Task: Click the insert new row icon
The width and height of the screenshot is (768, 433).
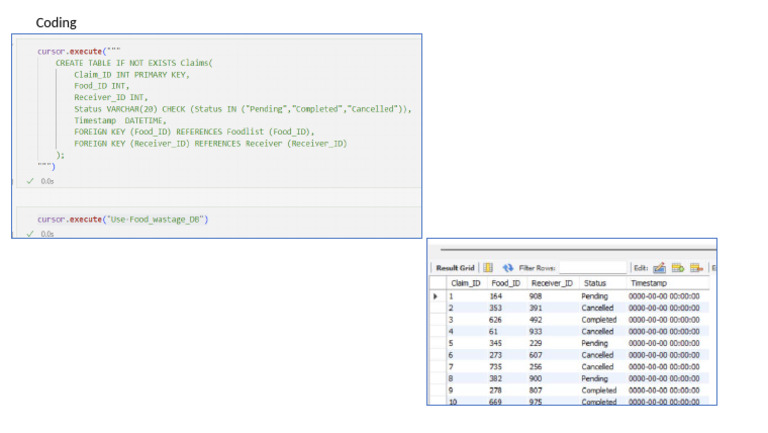Action: click(678, 267)
